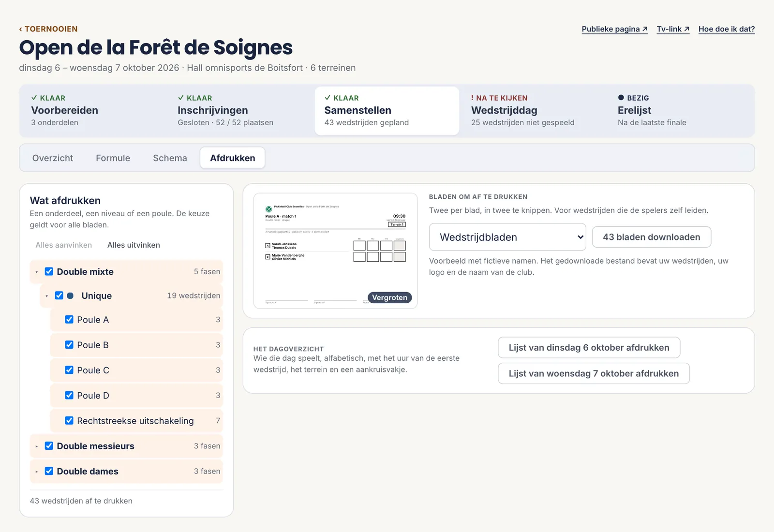Click the Hoe doe ik dat? help link
774x532 pixels.
(x=727, y=29)
